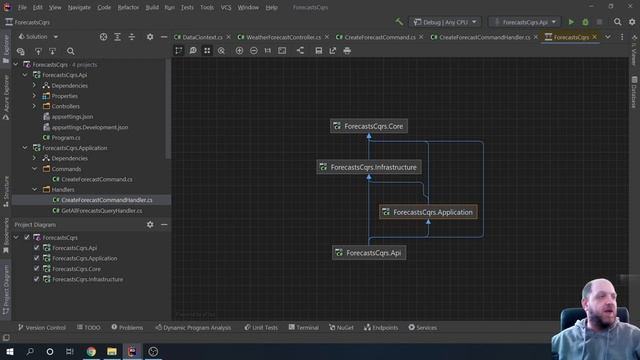Open ForecastsCqrs.Api run configuration dropdown
This screenshot has width=640, height=360.
525,22
